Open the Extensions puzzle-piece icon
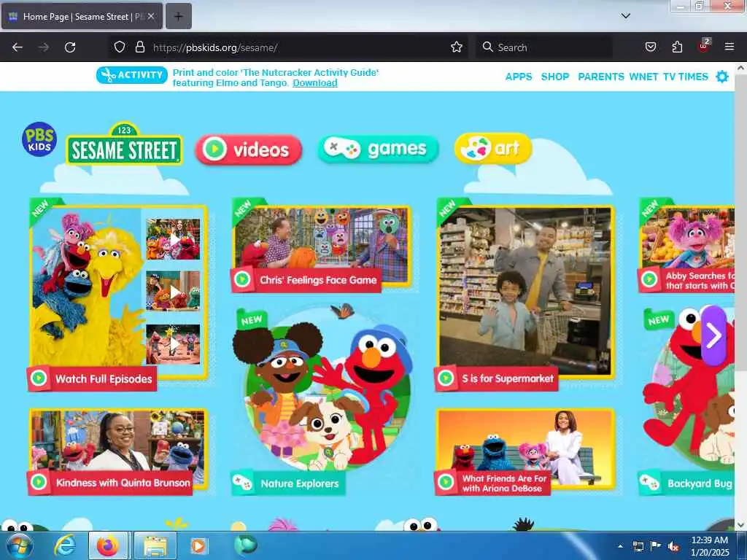 [677, 47]
